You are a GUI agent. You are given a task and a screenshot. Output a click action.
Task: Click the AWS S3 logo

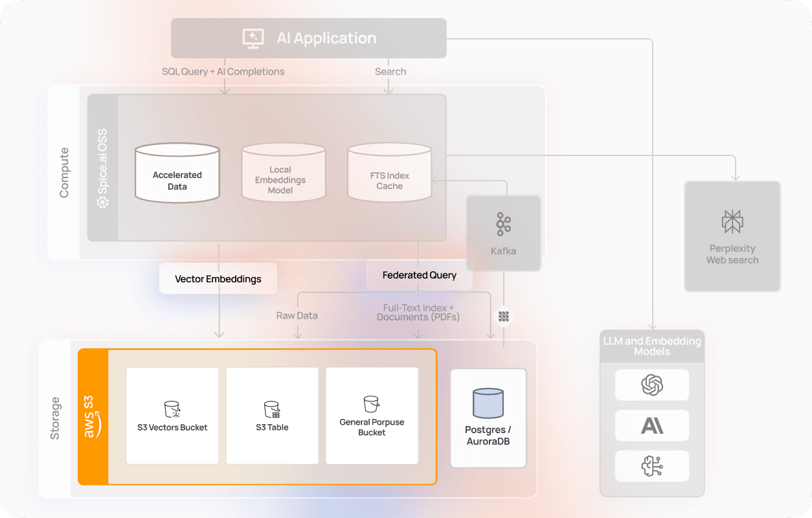tap(93, 416)
